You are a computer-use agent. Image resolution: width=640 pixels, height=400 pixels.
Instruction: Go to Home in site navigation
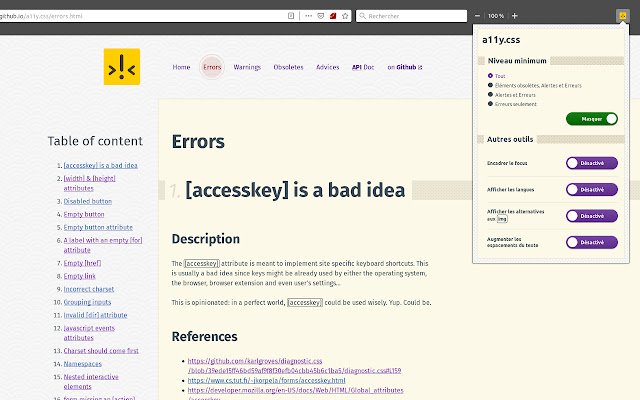point(181,67)
